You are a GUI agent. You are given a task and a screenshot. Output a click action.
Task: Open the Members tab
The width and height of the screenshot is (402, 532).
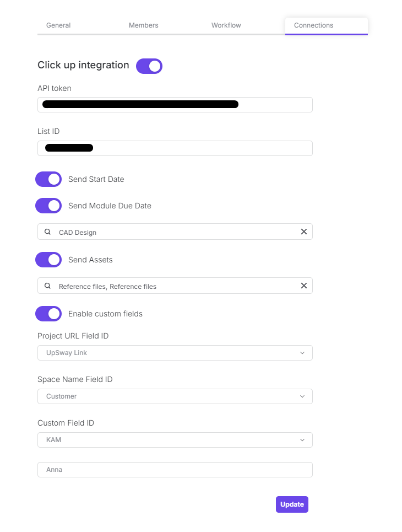pos(143,25)
